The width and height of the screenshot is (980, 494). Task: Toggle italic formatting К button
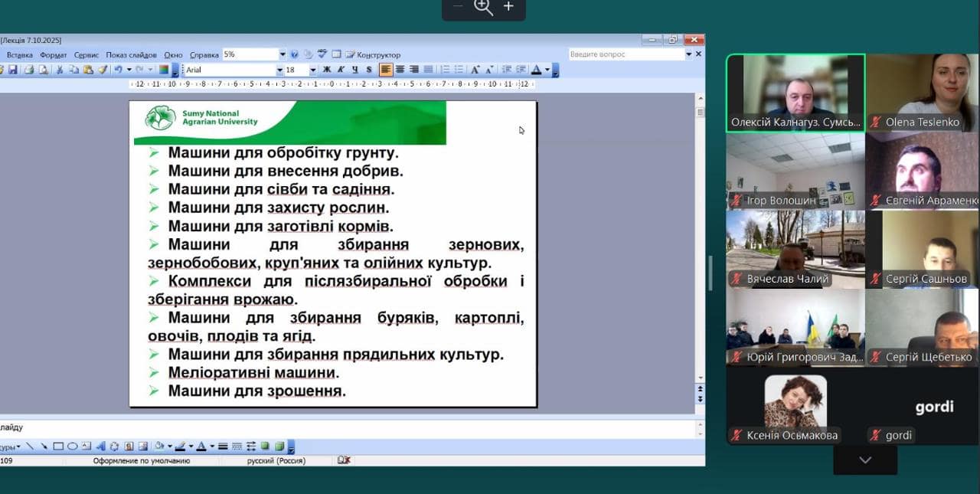[x=341, y=70]
